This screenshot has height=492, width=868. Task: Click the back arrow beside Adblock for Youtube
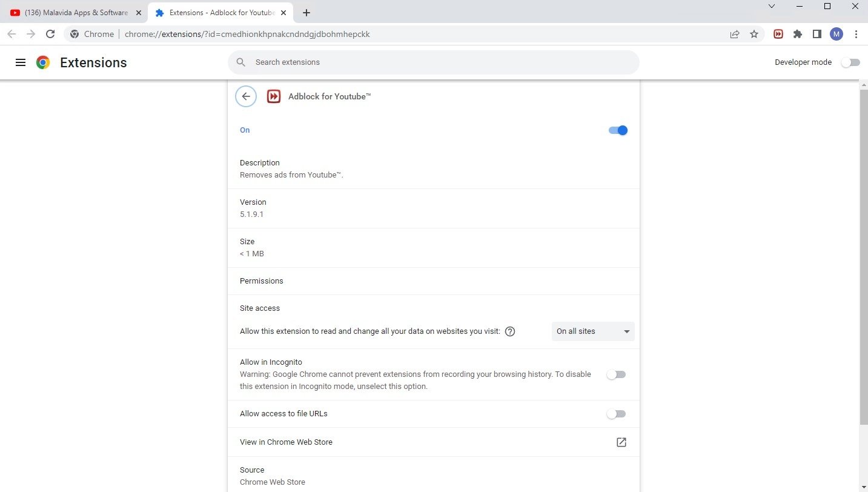click(x=246, y=96)
